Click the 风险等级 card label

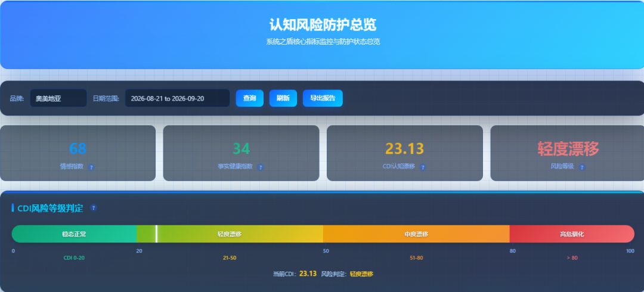[x=562, y=166]
